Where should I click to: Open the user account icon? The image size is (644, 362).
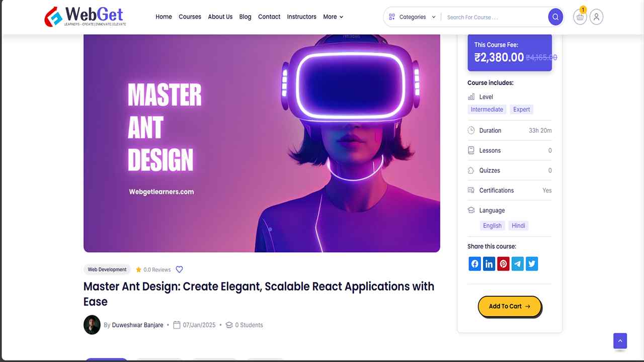pyautogui.click(x=596, y=17)
